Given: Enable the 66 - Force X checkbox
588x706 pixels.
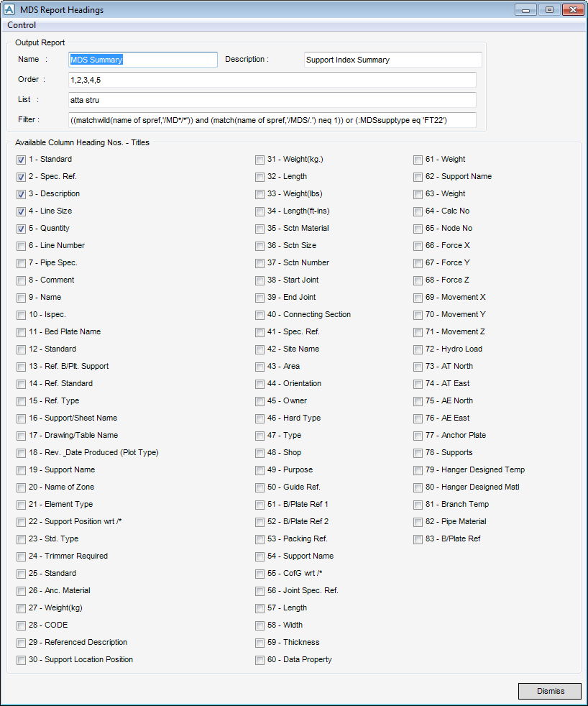Looking at the screenshot, I should click(x=418, y=246).
